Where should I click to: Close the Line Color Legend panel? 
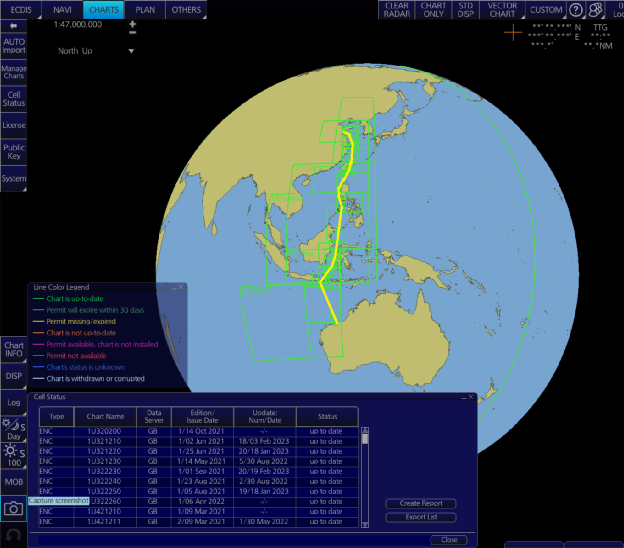tap(181, 287)
